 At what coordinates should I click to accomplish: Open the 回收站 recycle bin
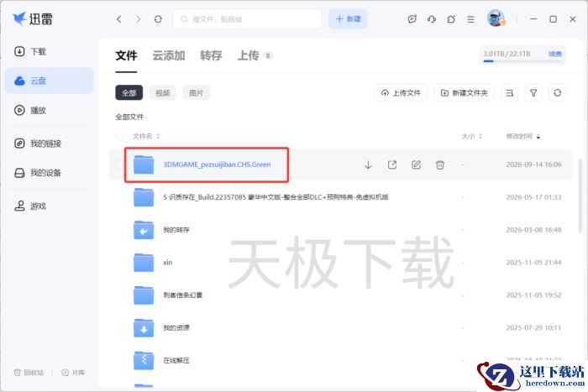(x=29, y=373)
